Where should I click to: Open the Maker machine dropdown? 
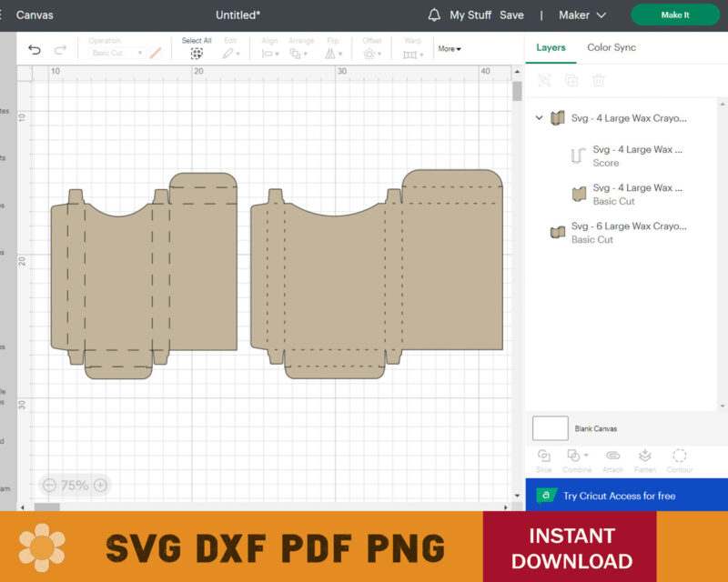pos(582,15)
